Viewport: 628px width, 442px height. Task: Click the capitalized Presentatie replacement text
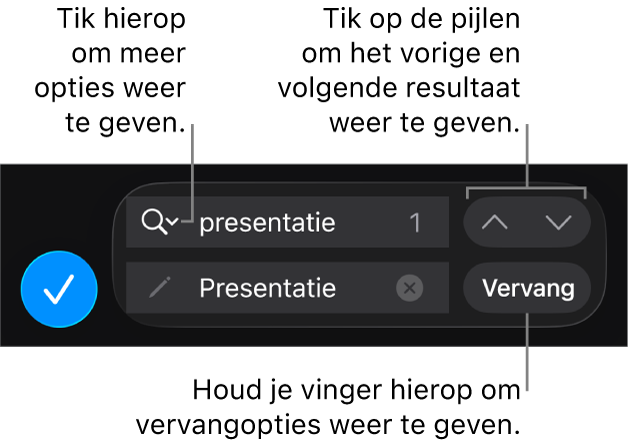click(x=268, y=288)
